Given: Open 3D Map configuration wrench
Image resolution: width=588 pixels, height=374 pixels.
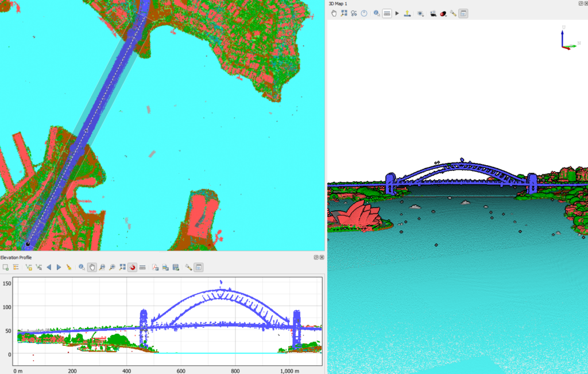Looking at the screenshot, I should pyautogui.click(x=453, y=14).
